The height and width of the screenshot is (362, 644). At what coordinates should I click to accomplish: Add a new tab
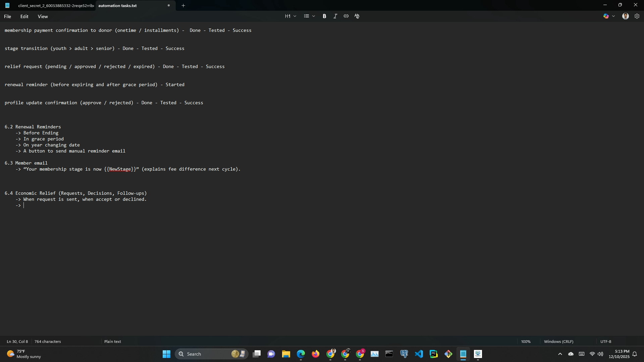click(x=183, y=6)
